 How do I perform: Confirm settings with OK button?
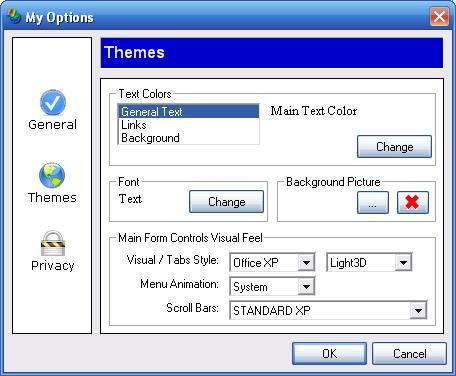(x=329, y=354)
